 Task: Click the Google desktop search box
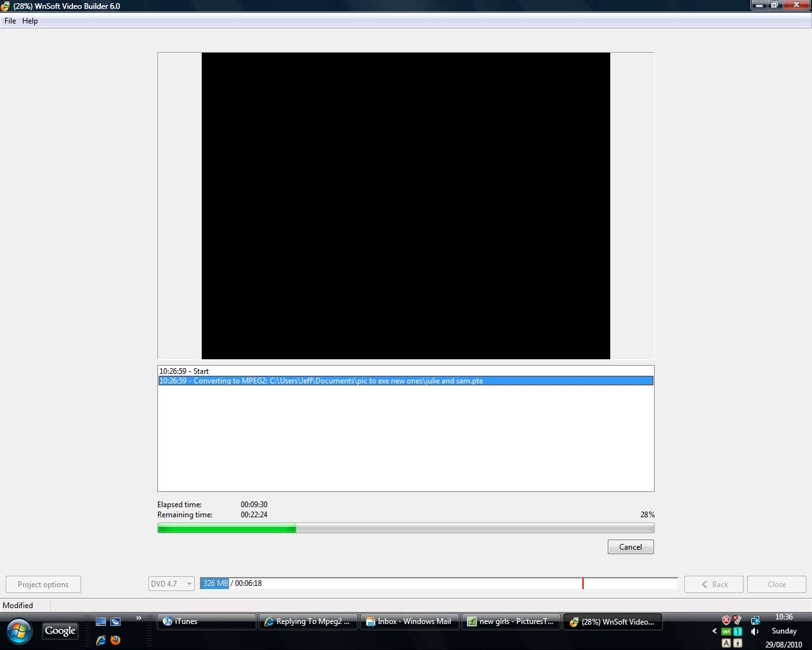(60, 631)
